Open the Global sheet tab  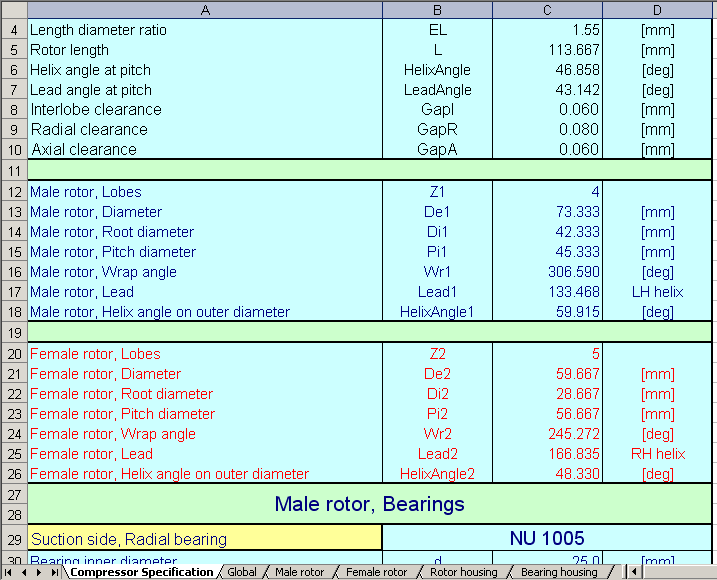tap(242, 572)
